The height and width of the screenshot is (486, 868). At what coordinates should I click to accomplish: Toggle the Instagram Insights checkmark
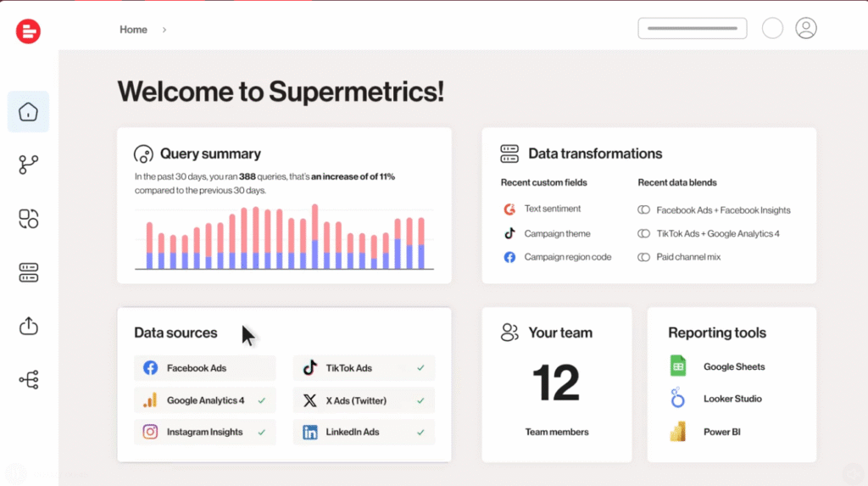(x=261, y=433)
